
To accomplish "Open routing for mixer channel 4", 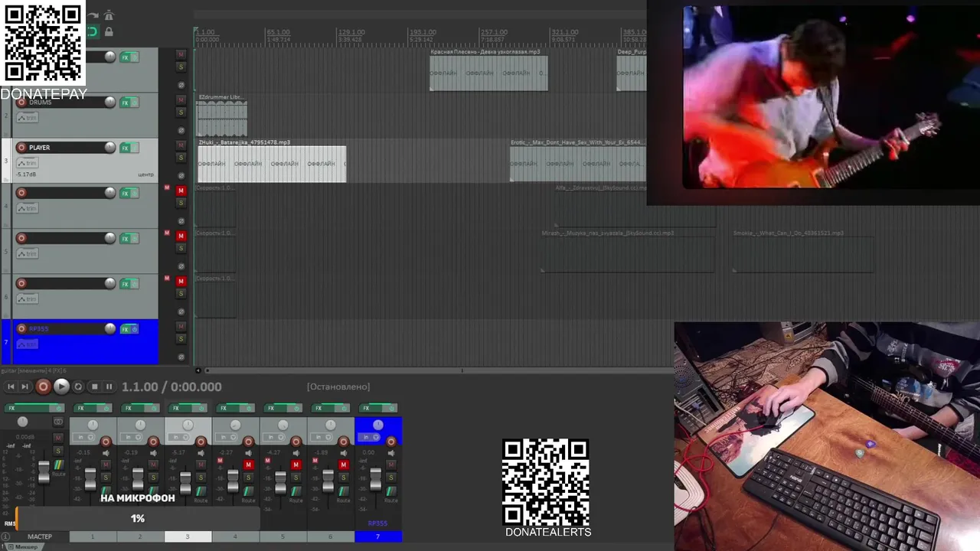I will coord(248,491).
